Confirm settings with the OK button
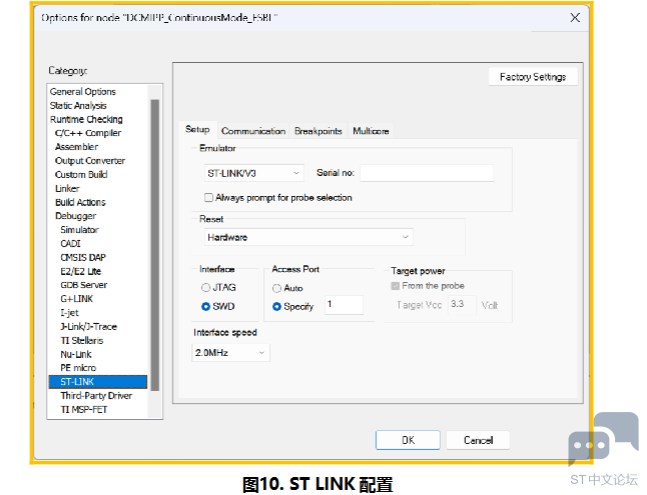647x495 pixels. click(408, 440)
